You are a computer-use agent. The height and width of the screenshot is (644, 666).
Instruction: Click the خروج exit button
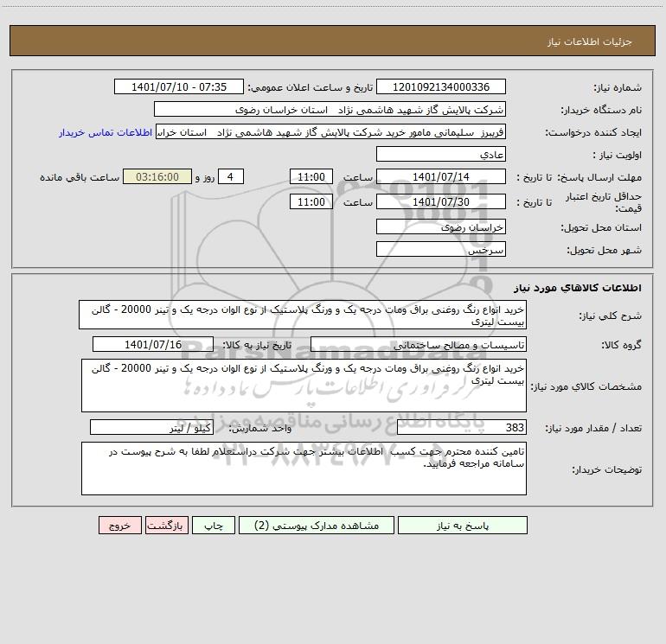click(119, 525)
